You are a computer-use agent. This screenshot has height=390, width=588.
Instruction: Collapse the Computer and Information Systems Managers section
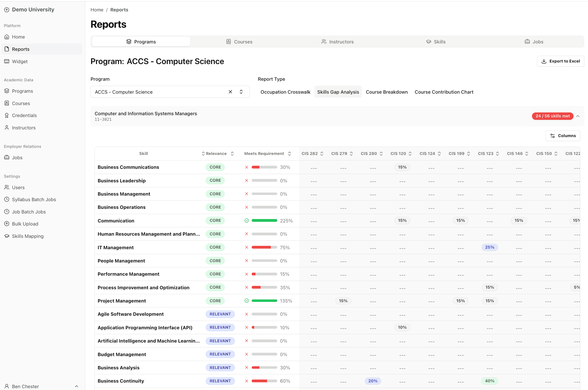[x=578, y=116]
